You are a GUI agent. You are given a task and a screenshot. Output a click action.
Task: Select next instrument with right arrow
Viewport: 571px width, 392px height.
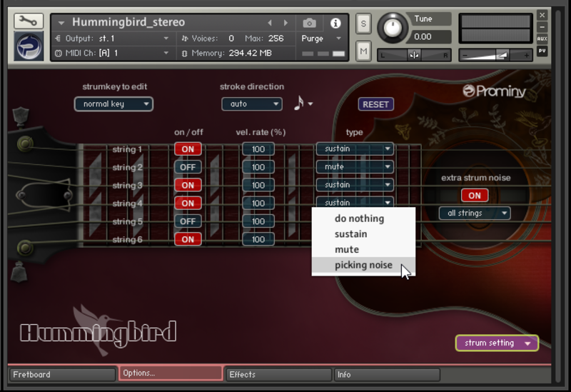pos(286,23)
